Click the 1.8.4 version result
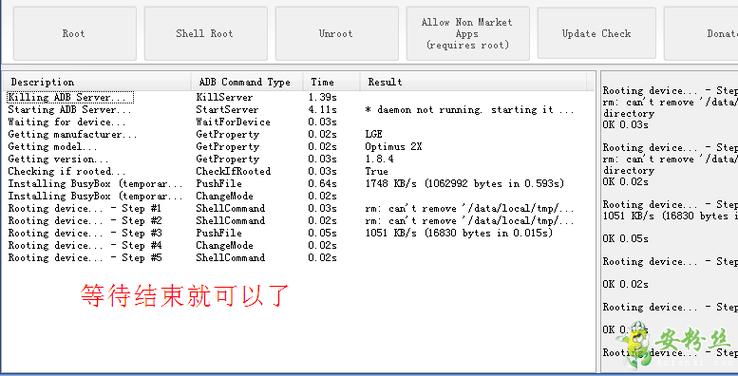This screenshot has height=376, width=738. click(x=379, y=159)
